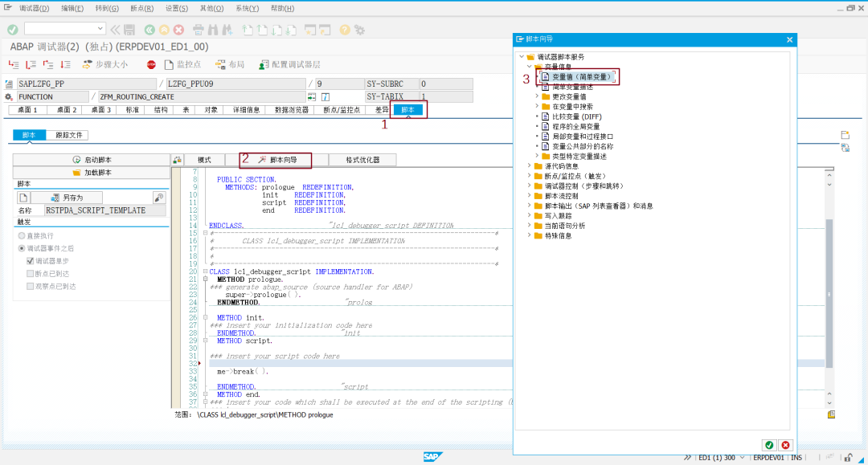Click the 启动脚本 button
This screenshot has height=465, width=868.
click(92, 160)
